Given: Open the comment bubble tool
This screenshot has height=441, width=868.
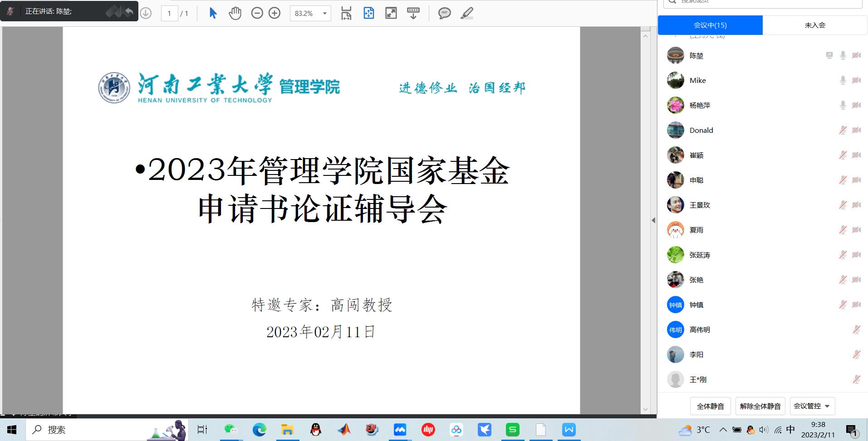Looking at the screenshot, I should point(444,13).
